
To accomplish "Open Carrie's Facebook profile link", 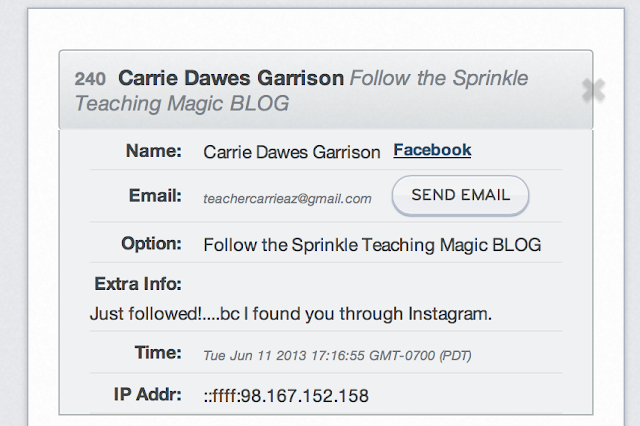I will click(x=432, y=151).
